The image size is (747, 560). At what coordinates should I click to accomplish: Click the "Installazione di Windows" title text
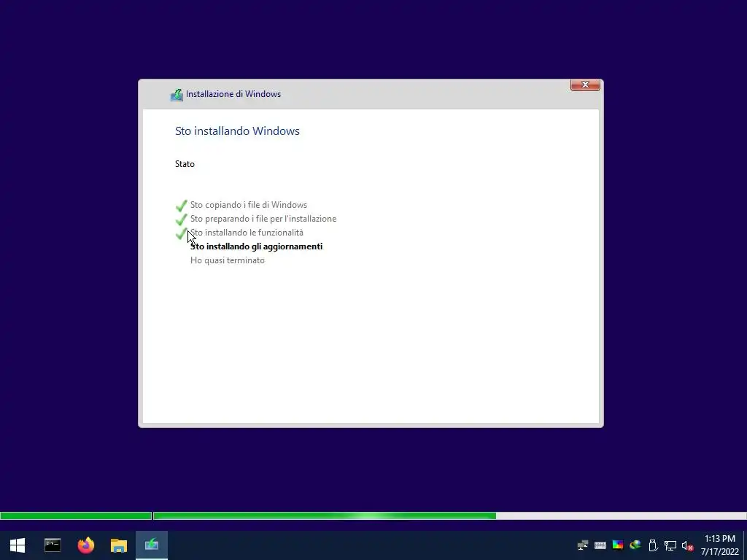[x=233, y=94]
